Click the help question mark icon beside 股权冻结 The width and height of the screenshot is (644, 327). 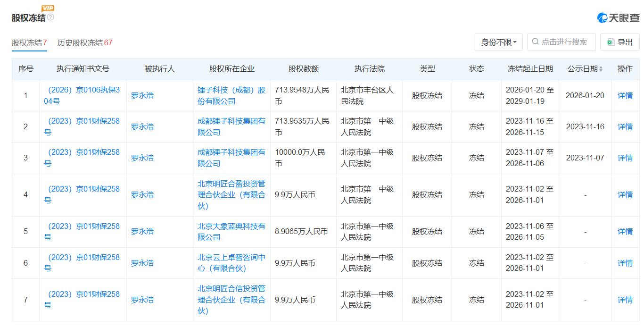coord(50,17)
